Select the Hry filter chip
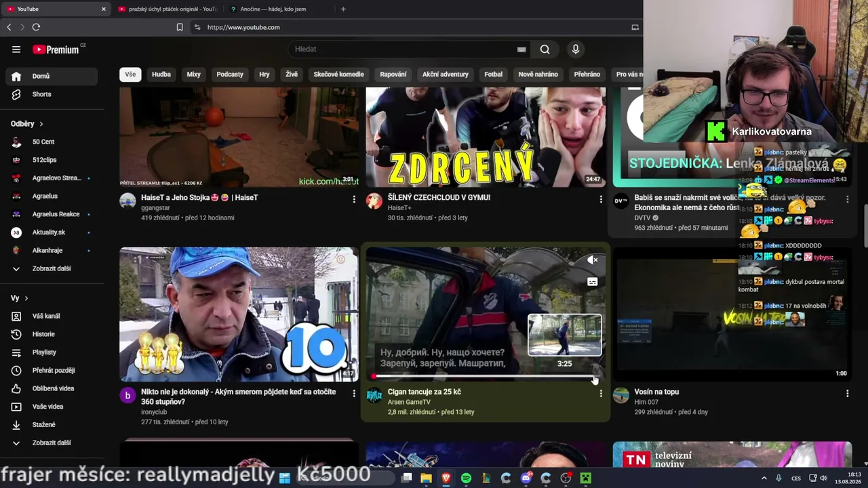This screenshot has height=488, width=868. [x=264, y=75]
